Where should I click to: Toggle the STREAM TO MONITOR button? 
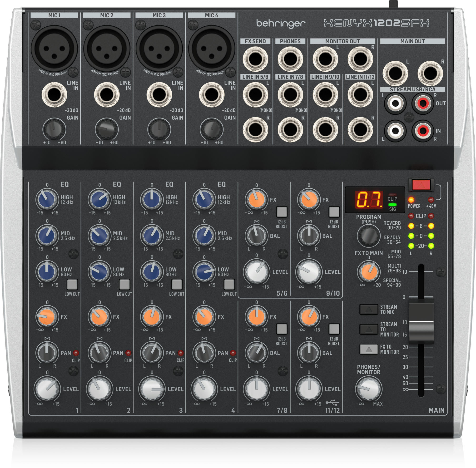[x=369, y=329]
